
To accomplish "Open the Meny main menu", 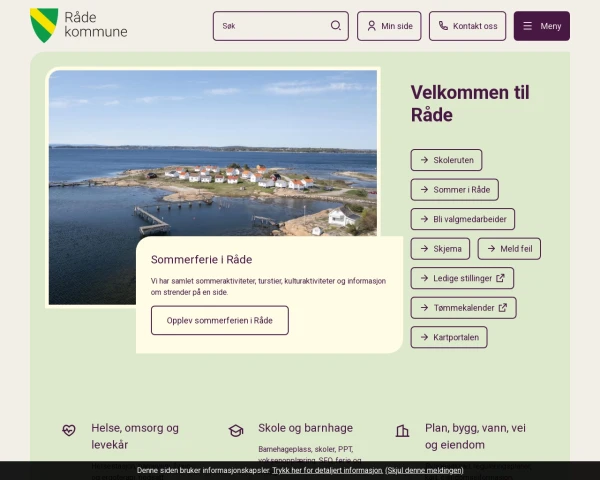I will 541,26.
